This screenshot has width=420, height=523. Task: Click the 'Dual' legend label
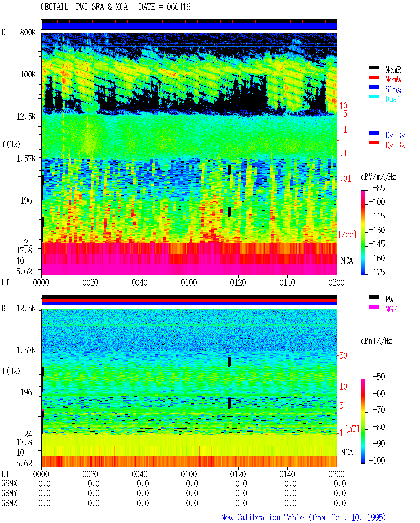click(x=393, y=99)
